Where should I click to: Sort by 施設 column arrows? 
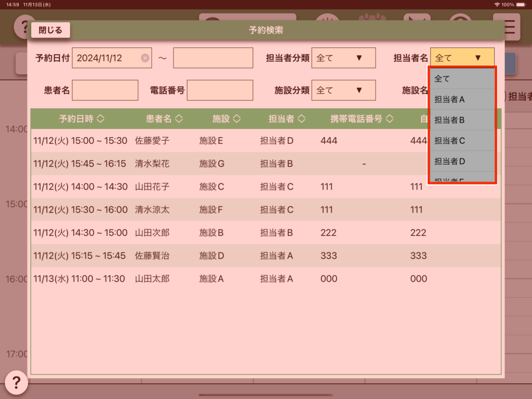coord(236,119)
